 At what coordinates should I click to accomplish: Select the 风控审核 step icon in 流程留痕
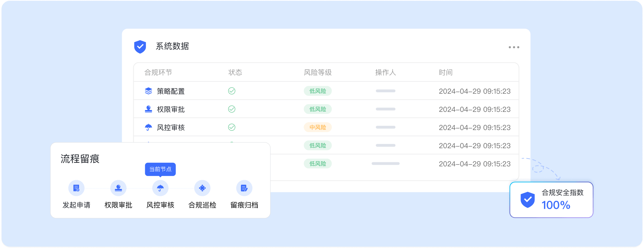[160, 188]
